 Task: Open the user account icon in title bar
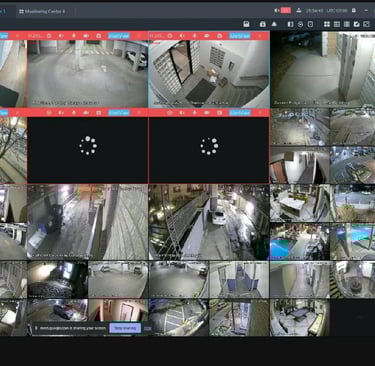click(x=299, y=11)
